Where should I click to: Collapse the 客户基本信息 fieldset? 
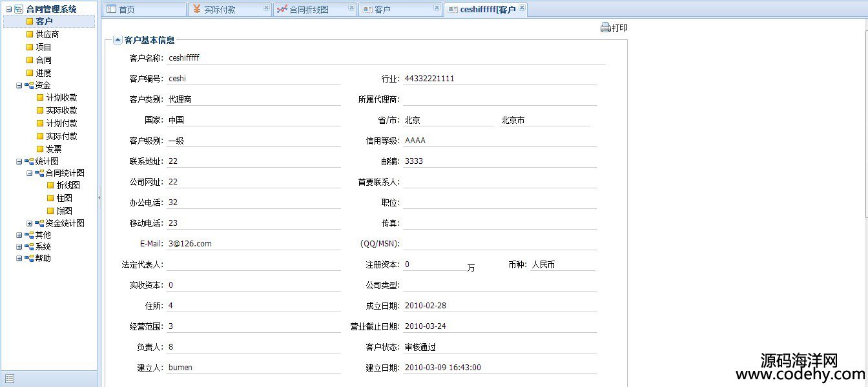[x=118, y=40]
